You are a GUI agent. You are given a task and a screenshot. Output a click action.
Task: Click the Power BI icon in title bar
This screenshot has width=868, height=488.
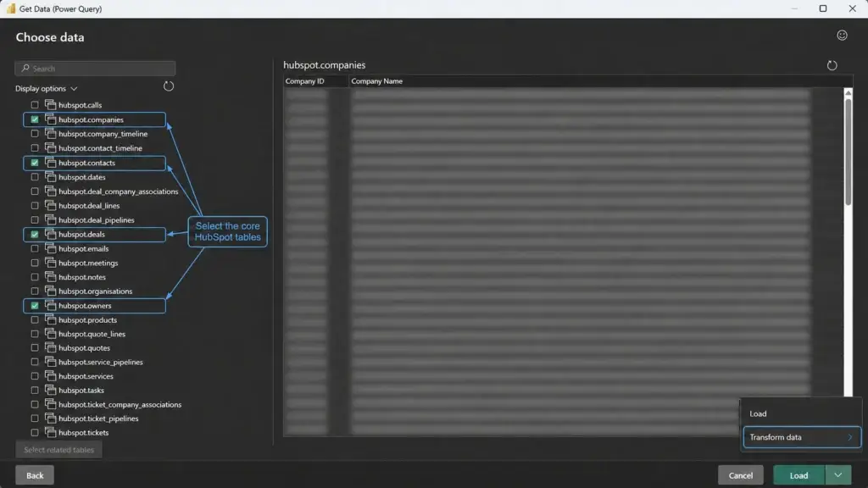pyautogui.click(x=10, y=8)
